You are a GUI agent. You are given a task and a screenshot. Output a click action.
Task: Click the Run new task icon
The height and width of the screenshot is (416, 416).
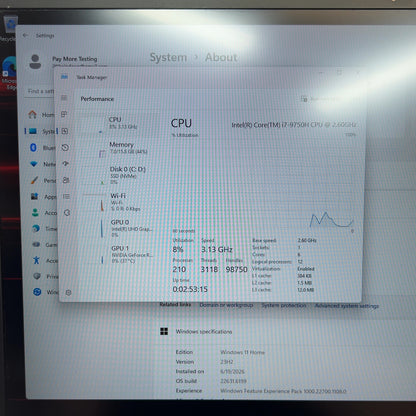[x=304, y=98]
